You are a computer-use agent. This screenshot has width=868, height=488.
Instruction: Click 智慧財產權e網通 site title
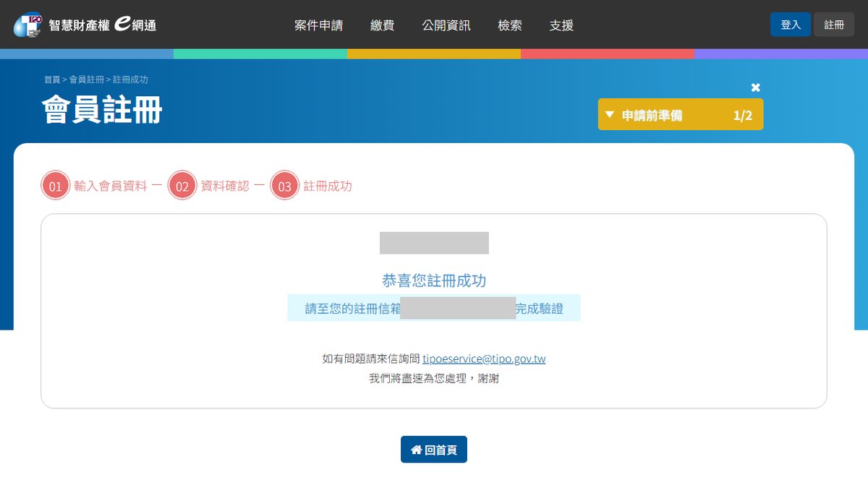pos(102,25)
